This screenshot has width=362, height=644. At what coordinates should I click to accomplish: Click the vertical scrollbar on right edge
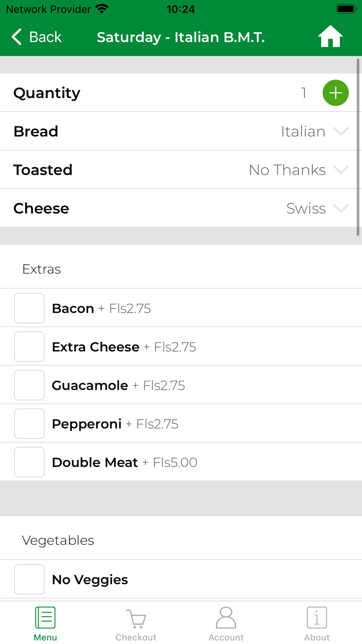(x=358, y=147)
